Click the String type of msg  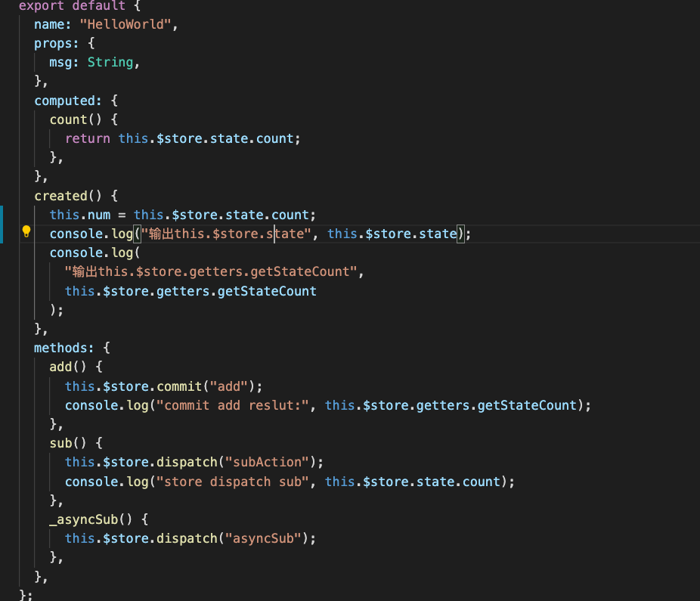point(110,62)
